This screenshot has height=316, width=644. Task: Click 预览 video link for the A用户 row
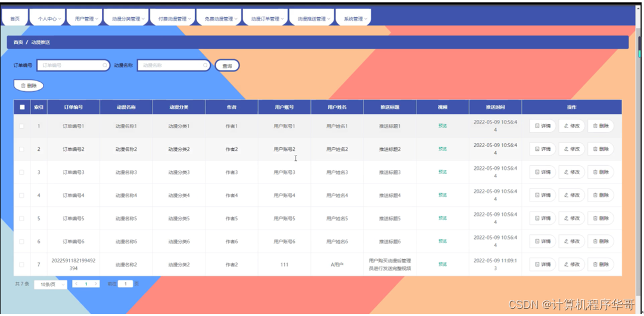[x=442, y=264]
